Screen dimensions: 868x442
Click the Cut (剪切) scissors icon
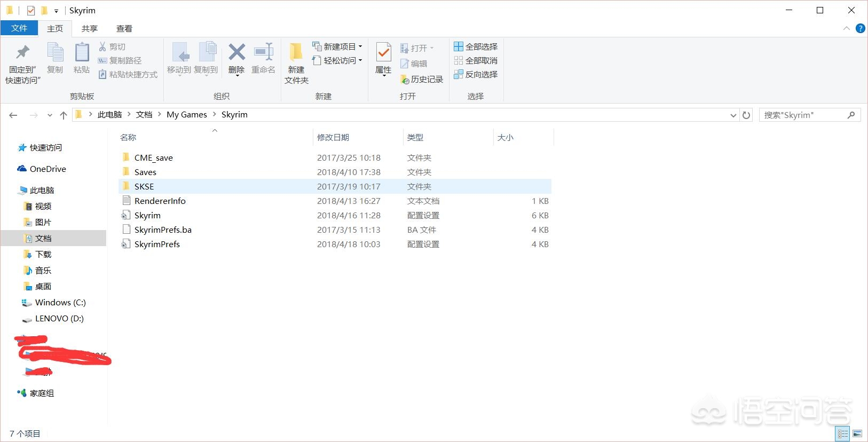102,46
